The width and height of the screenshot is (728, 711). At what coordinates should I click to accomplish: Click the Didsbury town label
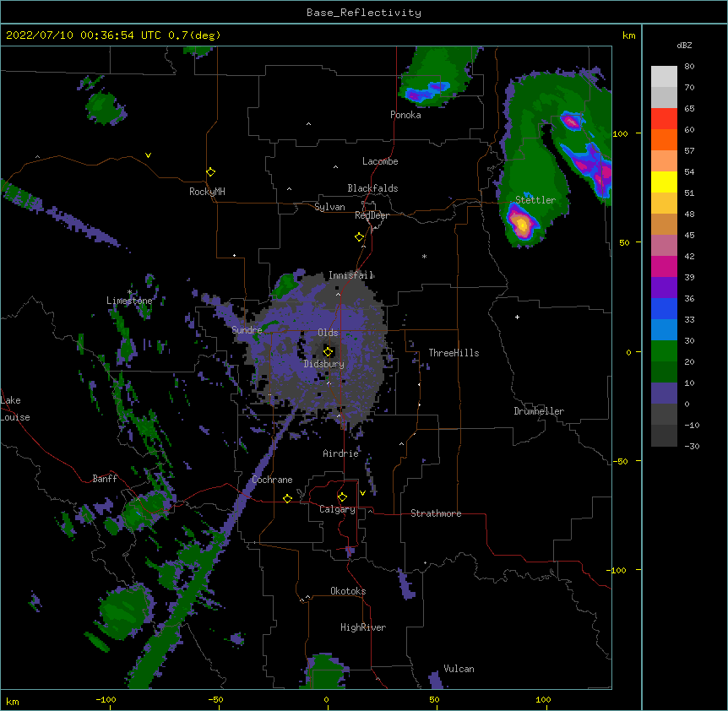coord(323,364)
